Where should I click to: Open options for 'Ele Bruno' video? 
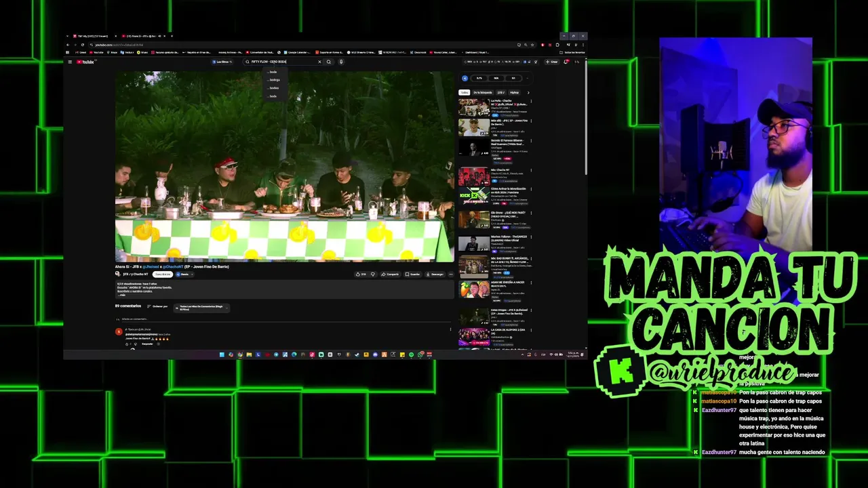[531, 213]
